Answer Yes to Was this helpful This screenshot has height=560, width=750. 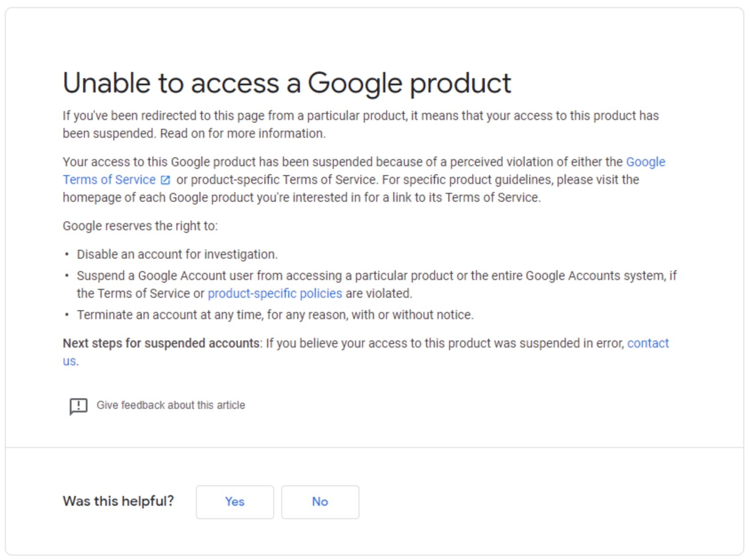[x=235, y=502]
